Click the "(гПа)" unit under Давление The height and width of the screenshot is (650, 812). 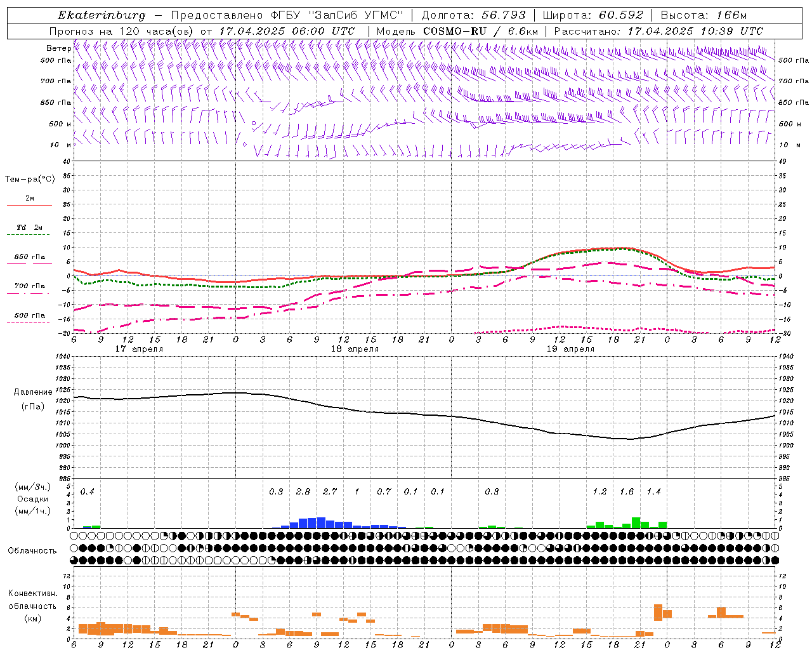point(33,407)
